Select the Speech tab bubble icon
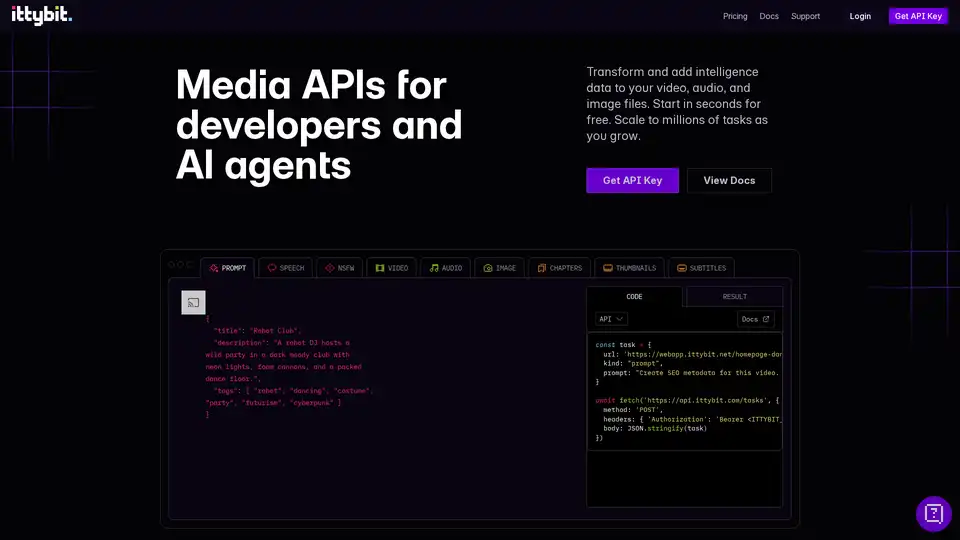Image resolution: width=960 pixels, height=540 pixels. pyautogui.click(x=271, y=268)
